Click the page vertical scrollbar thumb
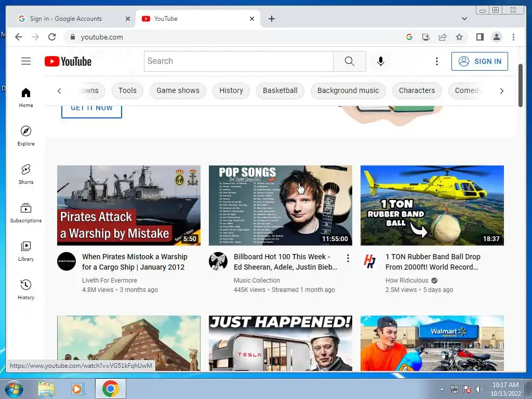 [x=520, y=85]
